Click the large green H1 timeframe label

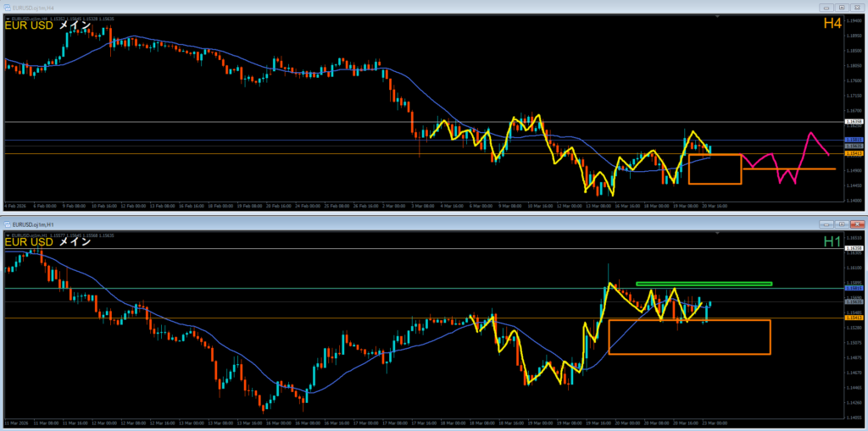pos(832,241)
